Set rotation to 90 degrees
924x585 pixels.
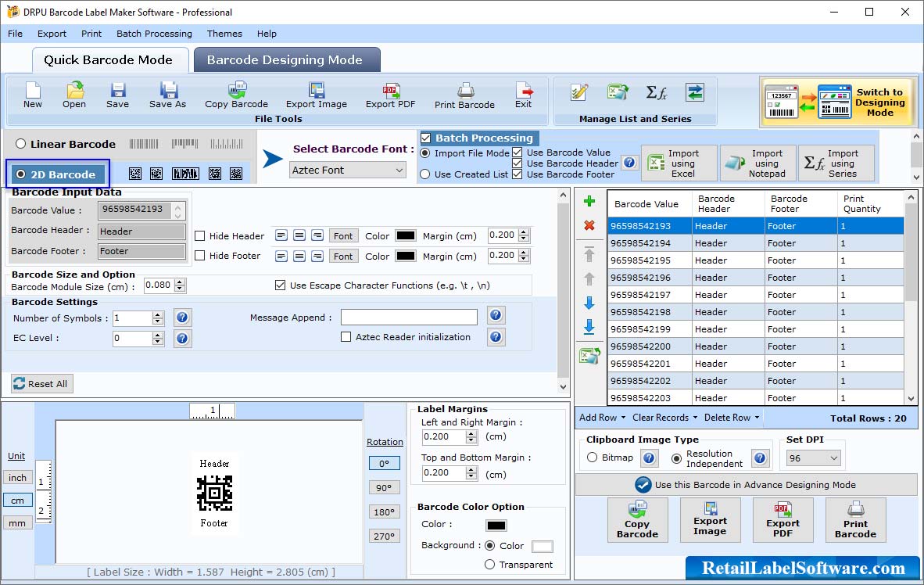pos(384,488)
